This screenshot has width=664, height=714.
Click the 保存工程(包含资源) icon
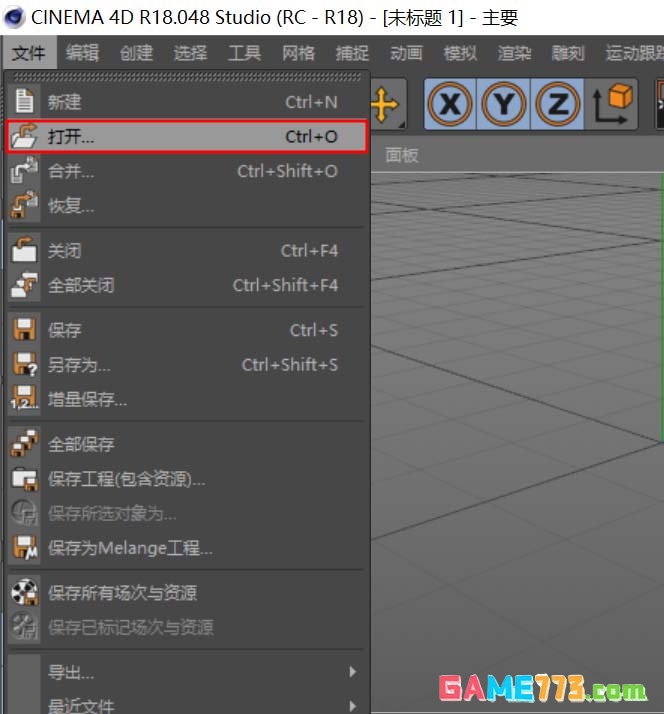(x=24, y=479)
